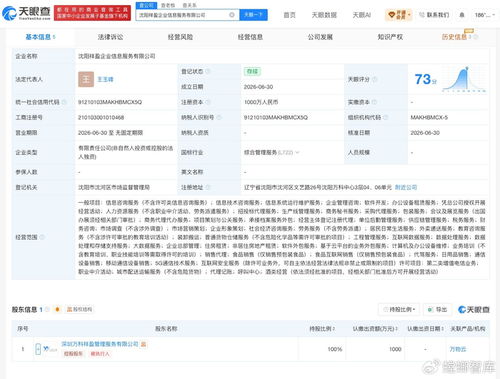Click the organization code MAKHBMCX-5
500x379 pixels.
429,117
